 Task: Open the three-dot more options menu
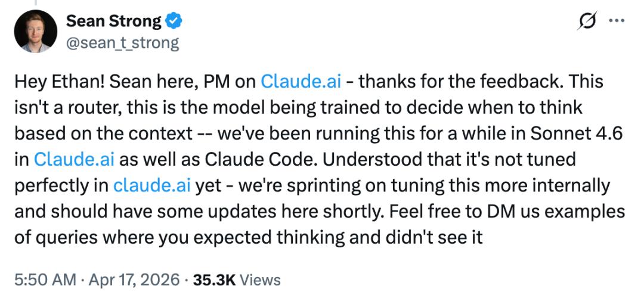(616, 21)
